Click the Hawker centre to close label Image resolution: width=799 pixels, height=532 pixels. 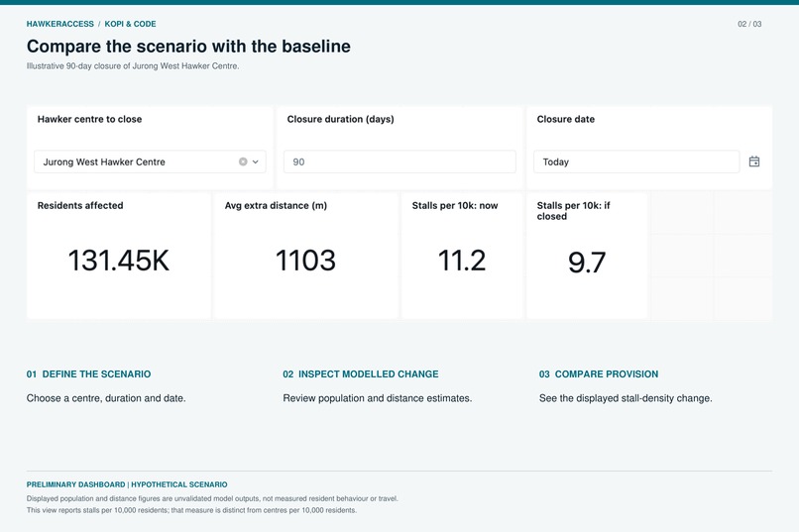coord(89,119)
